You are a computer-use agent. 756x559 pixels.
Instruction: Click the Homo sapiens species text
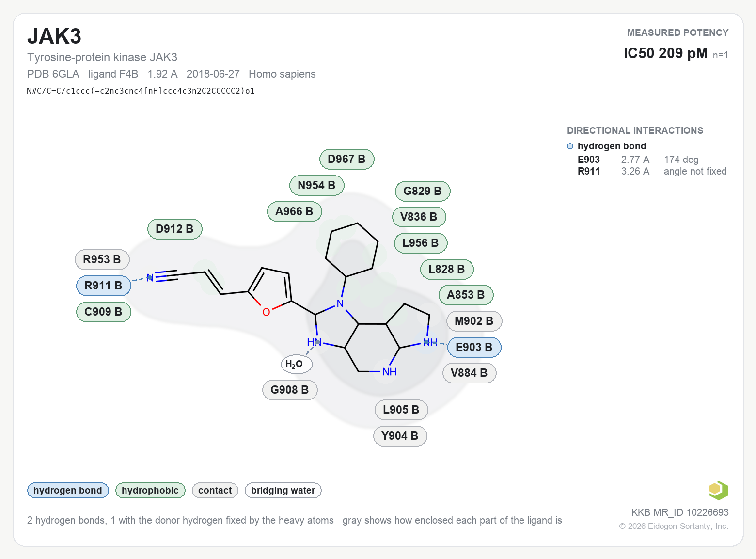tap(282, 74)
